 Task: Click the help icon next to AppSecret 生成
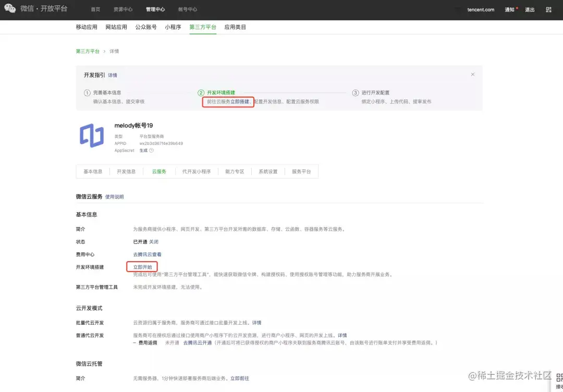pos(151,151)
